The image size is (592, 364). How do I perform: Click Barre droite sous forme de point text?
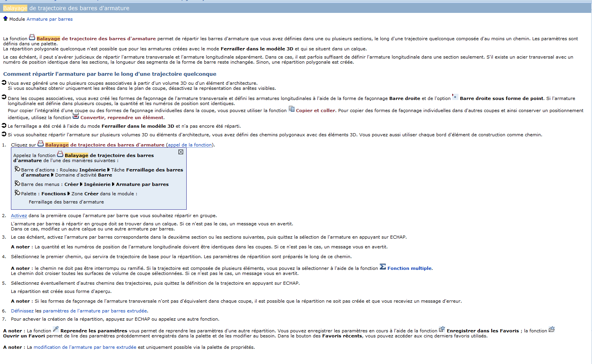click(x=502, y=98)
